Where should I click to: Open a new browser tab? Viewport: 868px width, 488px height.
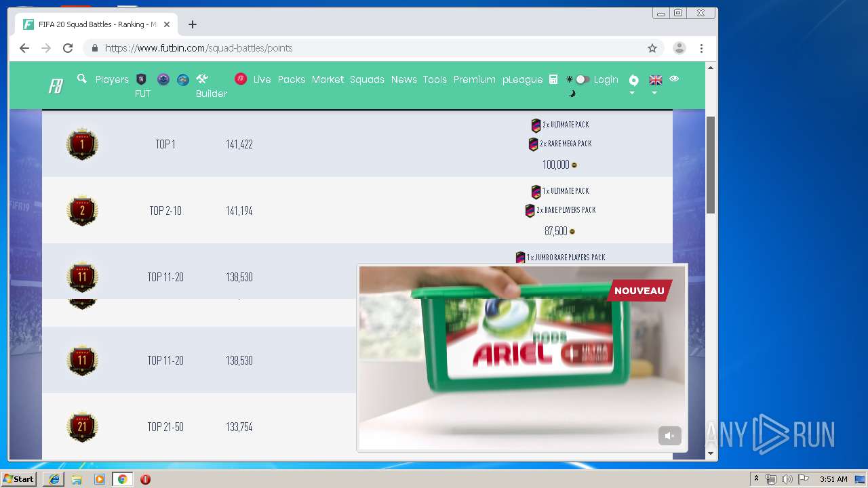click(193, 24)
